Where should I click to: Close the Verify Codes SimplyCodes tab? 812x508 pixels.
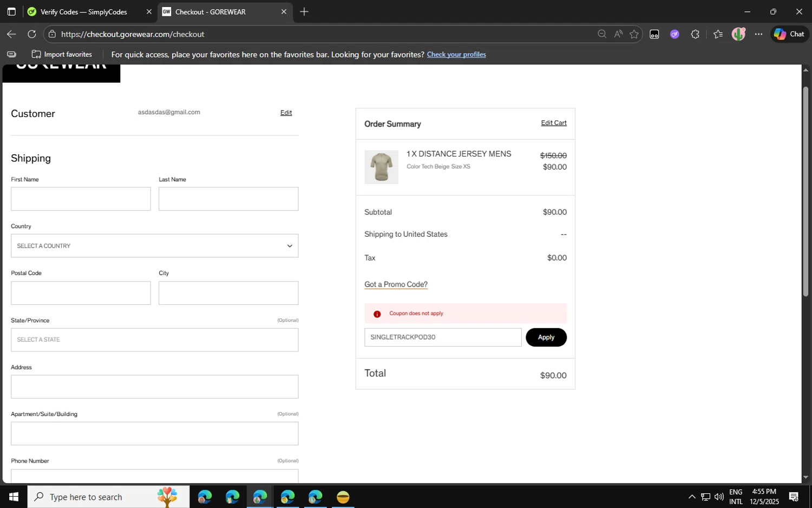[149, 11]
